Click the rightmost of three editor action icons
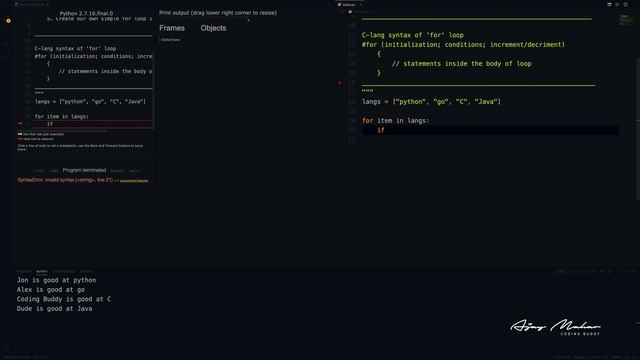The image size is (640, 360). [x=626, y=4]
